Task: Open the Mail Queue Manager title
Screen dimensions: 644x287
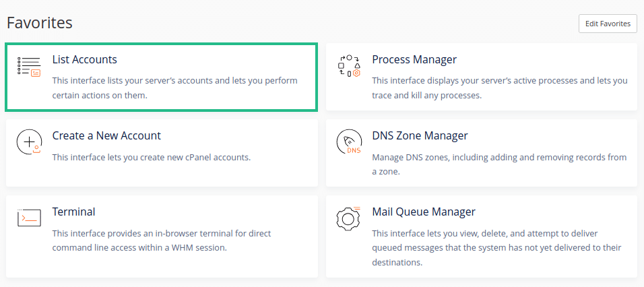Action: tap(424, 212)
